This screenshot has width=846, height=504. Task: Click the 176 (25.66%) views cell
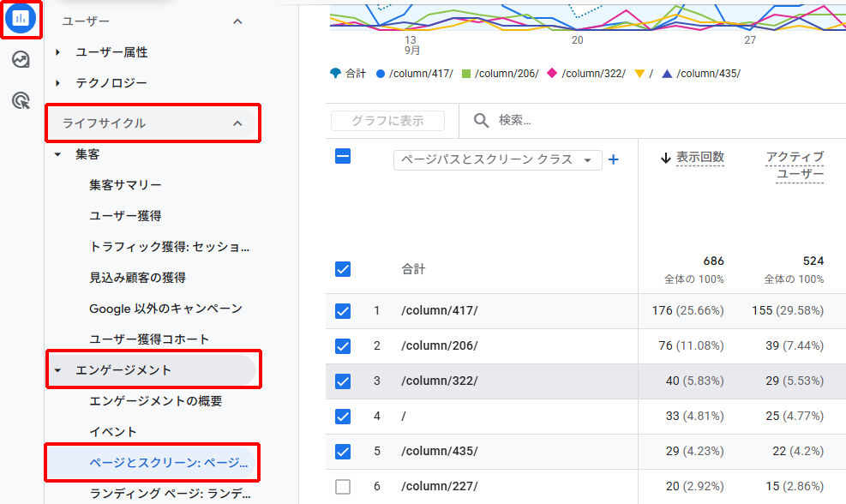tap(688, 311)
